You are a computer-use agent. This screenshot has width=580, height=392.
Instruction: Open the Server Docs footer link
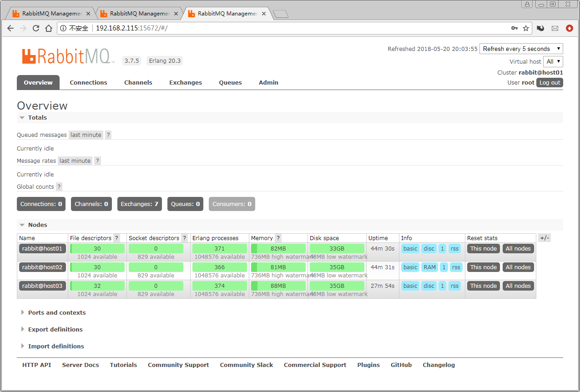(x=81, y=365)
